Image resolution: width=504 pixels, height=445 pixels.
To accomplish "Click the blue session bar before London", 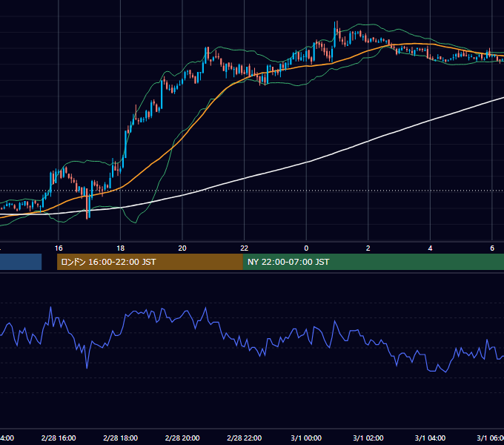I will (x=21, y=262).
